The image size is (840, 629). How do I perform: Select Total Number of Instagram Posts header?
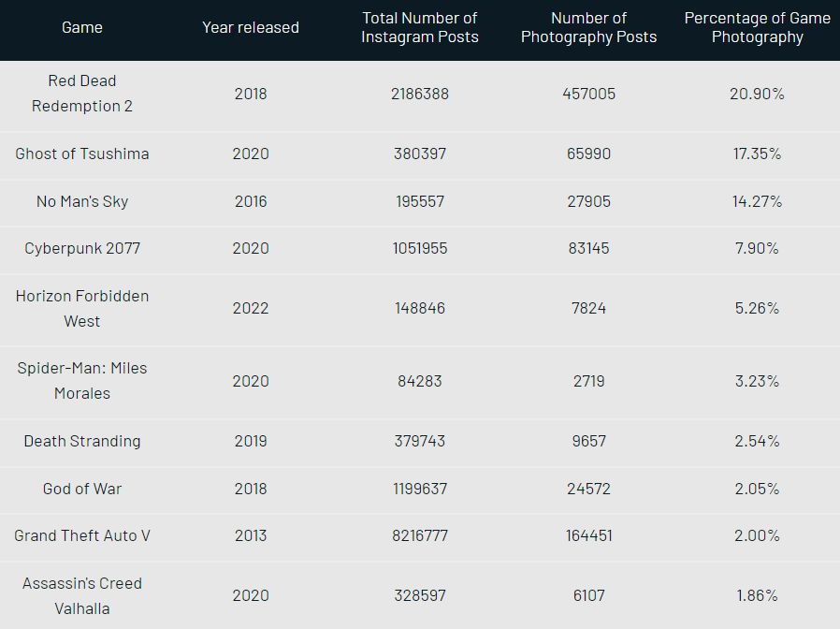tap(419, 27)
